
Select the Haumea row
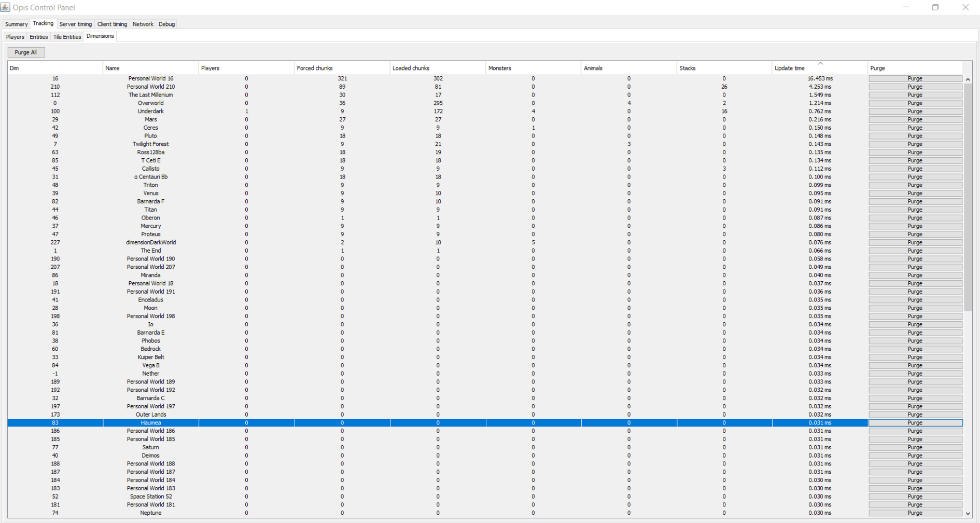[x=438, y=423]
